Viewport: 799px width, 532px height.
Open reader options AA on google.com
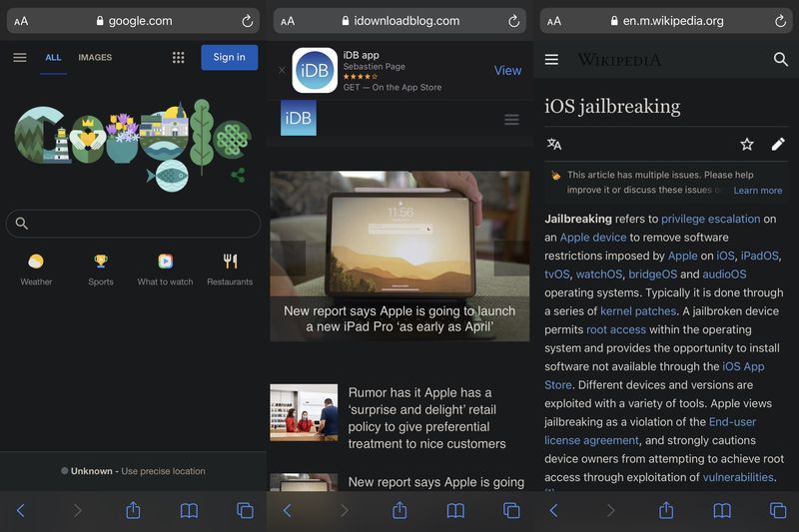click(21, 21)
